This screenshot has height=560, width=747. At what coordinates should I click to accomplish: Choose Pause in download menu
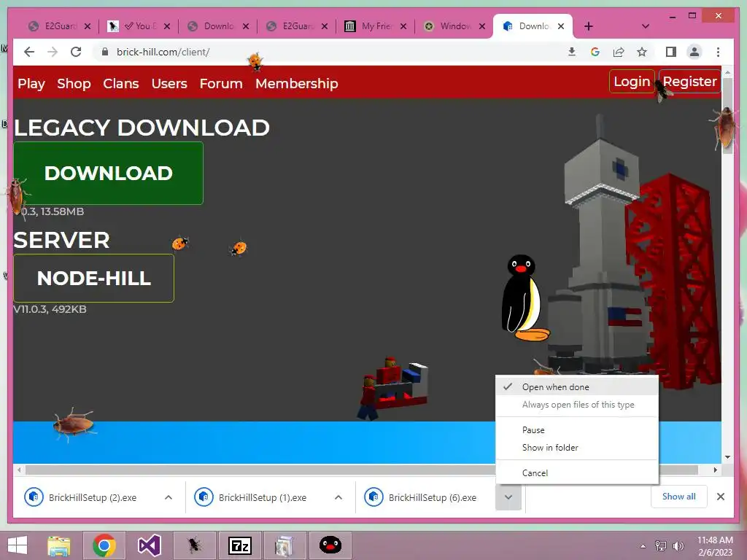pos(577,430)
